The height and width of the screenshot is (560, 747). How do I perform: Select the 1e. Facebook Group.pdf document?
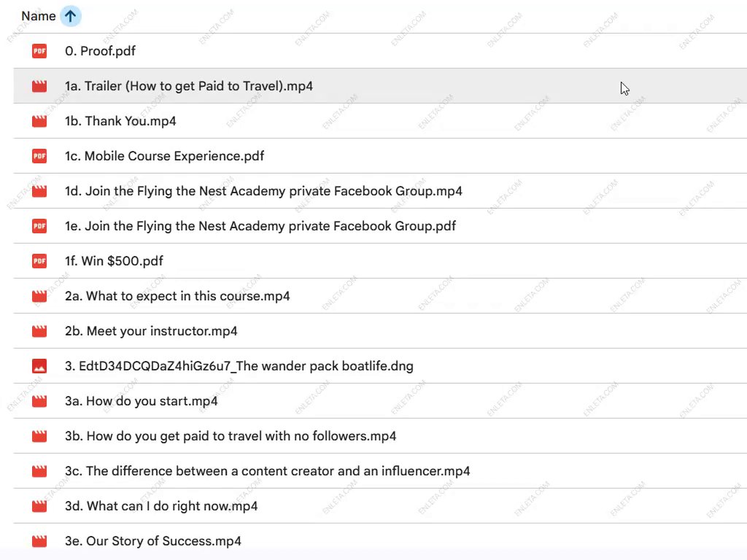point(260,226)
